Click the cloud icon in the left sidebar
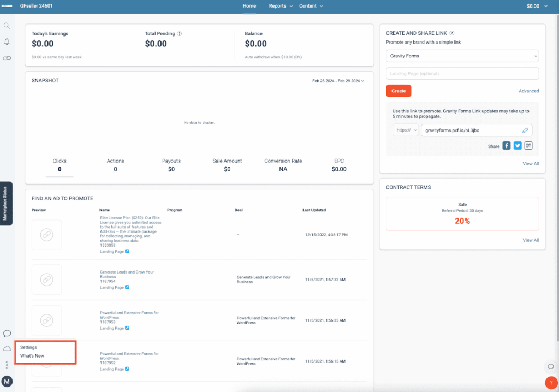 pyautogui.click(x=7, y=348)
